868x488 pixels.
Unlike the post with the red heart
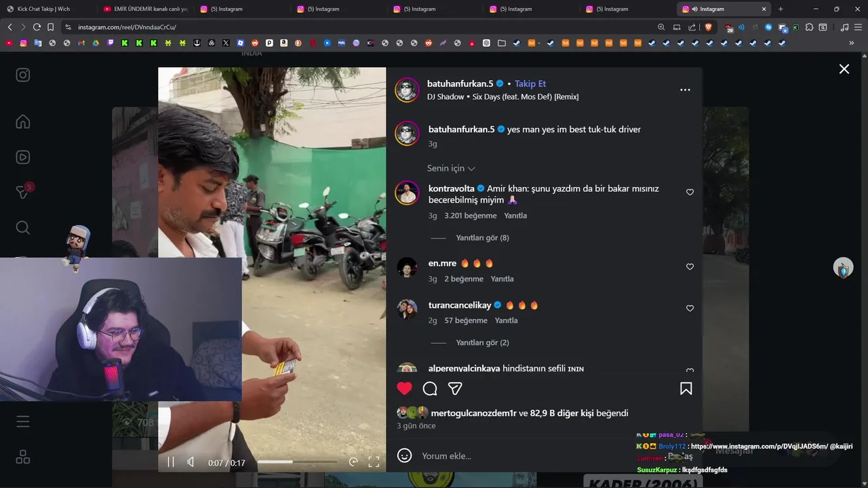click(x=404, y=388)
